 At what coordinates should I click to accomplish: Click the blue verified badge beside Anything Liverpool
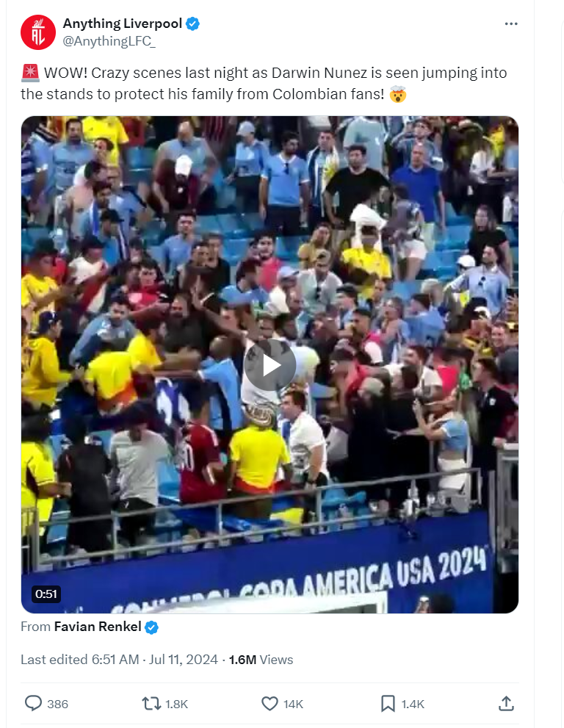(192, 24)
